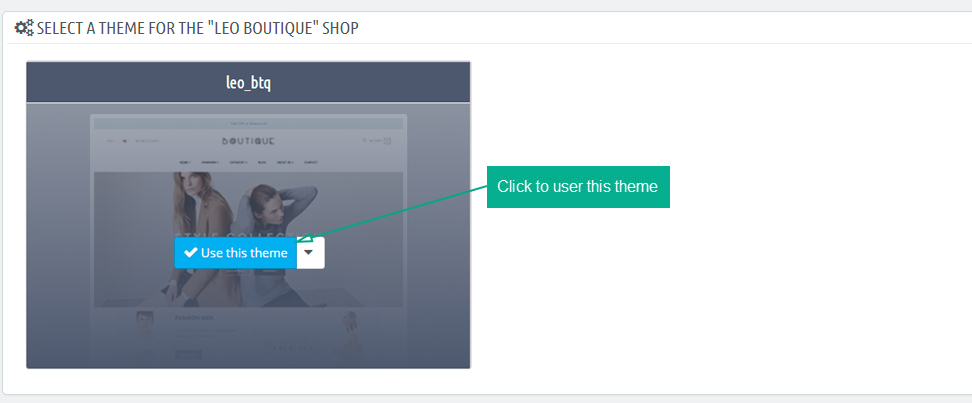This screenshot has height=403, width=972.
Task: Expand the Home menu in preview navigation
Action: (185, 162)
